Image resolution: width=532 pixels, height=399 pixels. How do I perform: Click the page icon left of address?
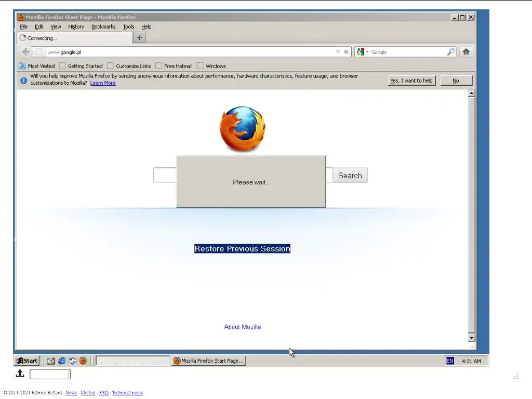[39, 52]
